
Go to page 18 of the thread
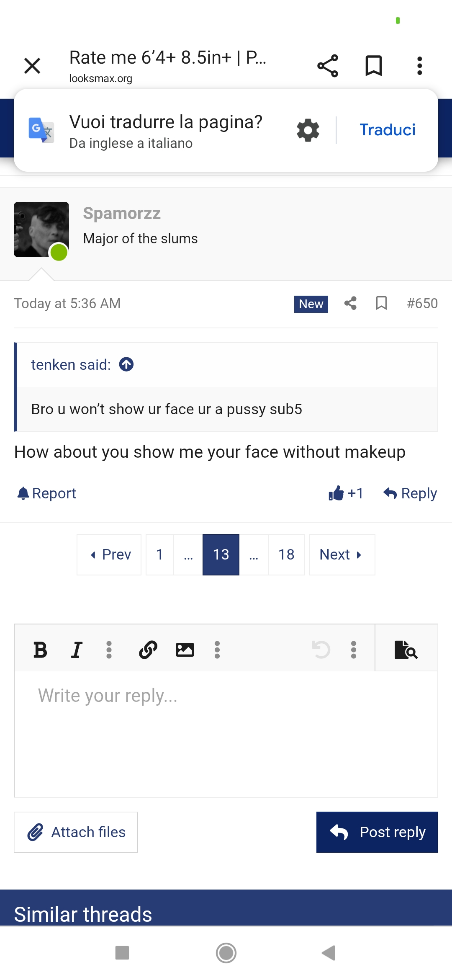pyautogui.click(x=286, y=554)
